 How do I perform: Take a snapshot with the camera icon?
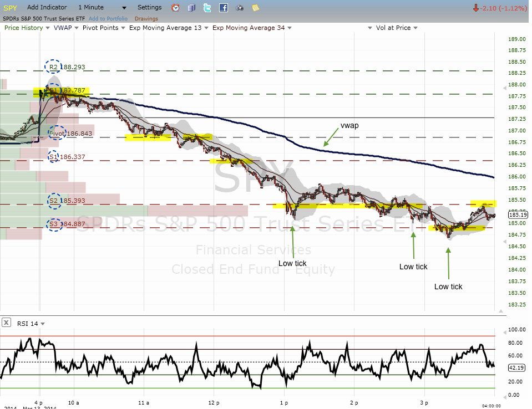click(240, 8)
